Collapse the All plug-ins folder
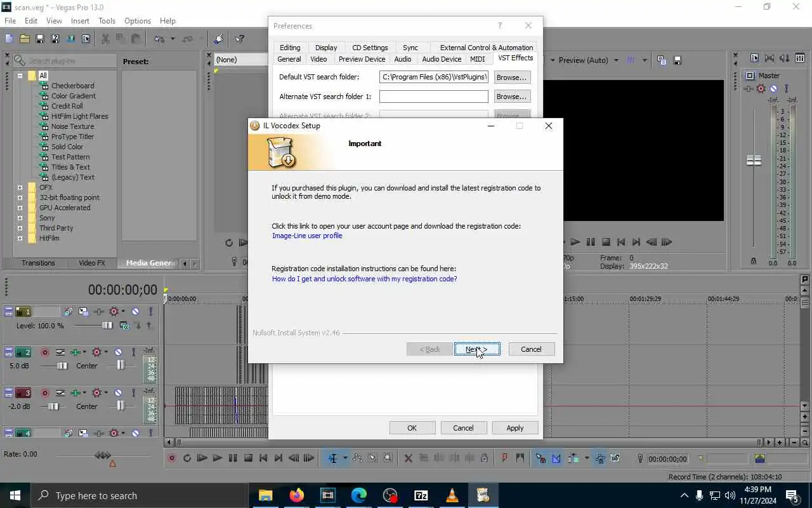 tap(20, 76)
